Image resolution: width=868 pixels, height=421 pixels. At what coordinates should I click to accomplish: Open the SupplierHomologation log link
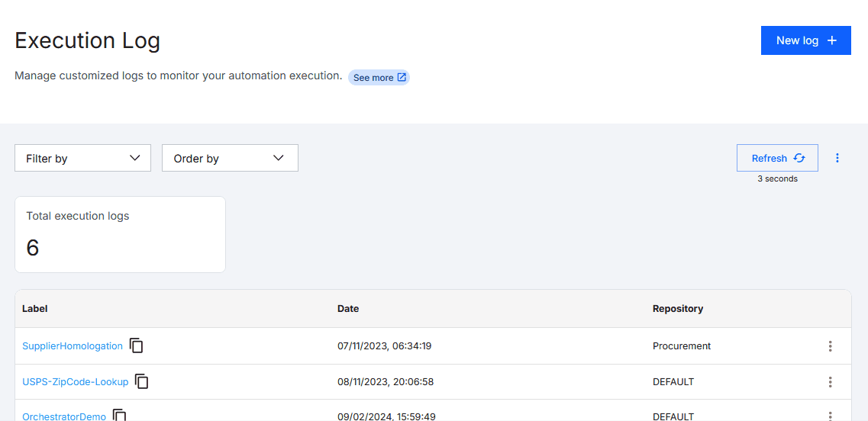tap(72, 345)
